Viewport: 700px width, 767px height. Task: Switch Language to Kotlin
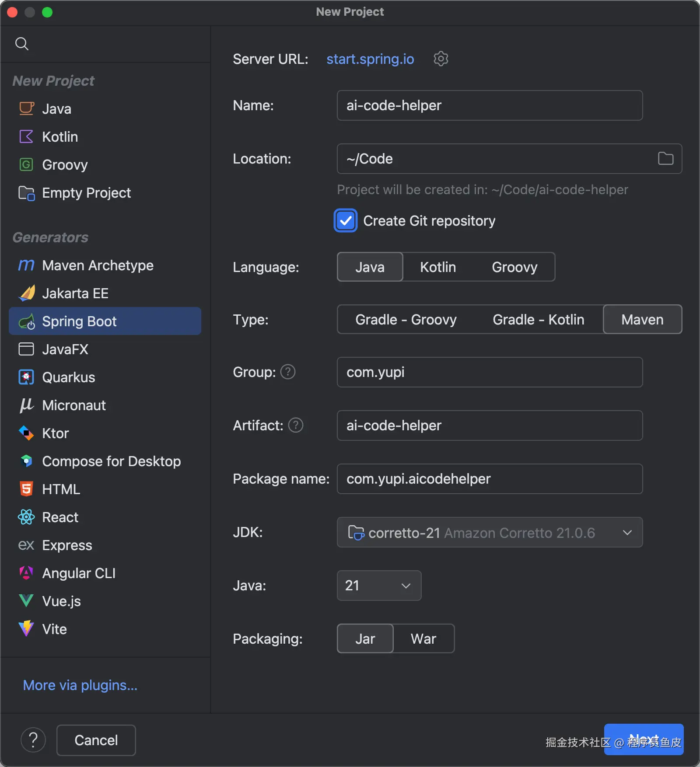(438, 267)
